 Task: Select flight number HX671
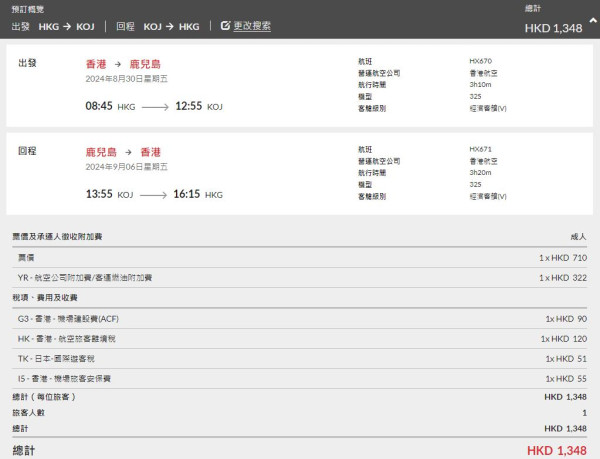pos(481,149)
